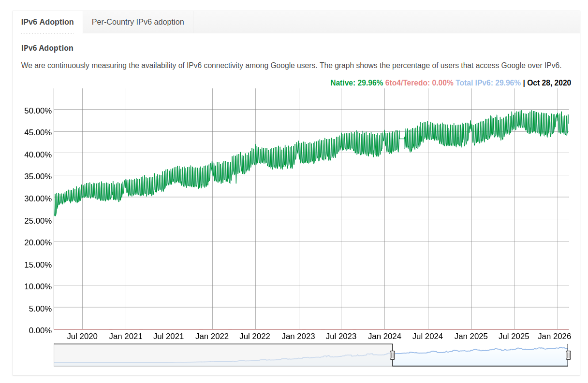588x383 pixels.
Task: Select the IPv6 Adoption tab
Action: tap(47, 22)
